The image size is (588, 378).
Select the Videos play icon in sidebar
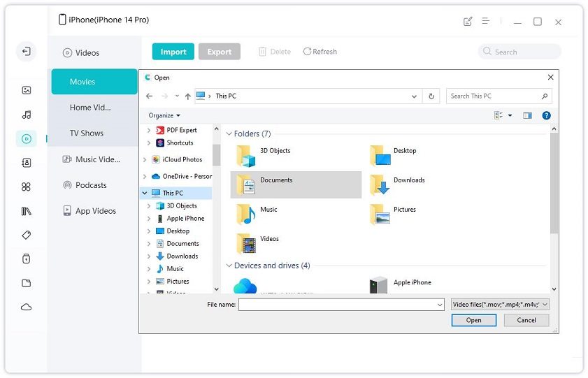click(x=27, y=139)
